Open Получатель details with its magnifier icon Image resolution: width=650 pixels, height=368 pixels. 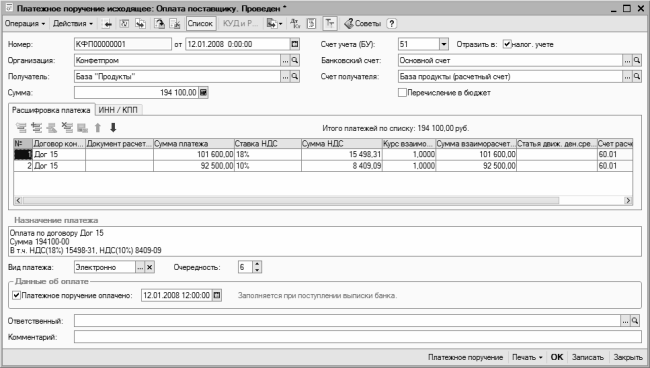pos(295,77)
